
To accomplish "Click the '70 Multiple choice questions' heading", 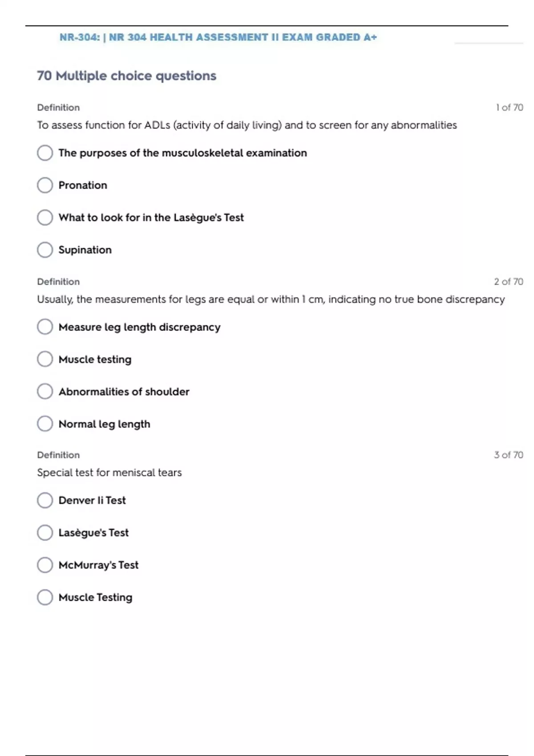I will click(126, 76).
